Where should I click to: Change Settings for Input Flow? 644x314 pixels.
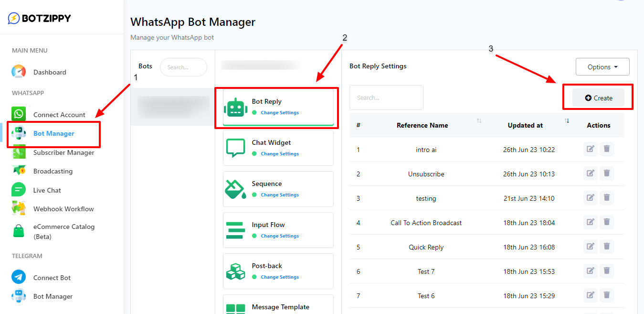[x=280, y=236]
